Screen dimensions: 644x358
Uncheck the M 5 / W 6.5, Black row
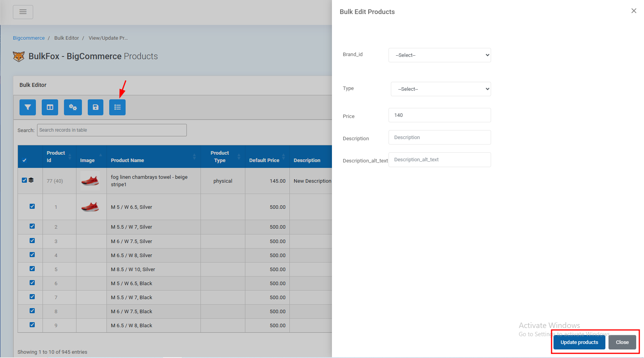(32, 283)
